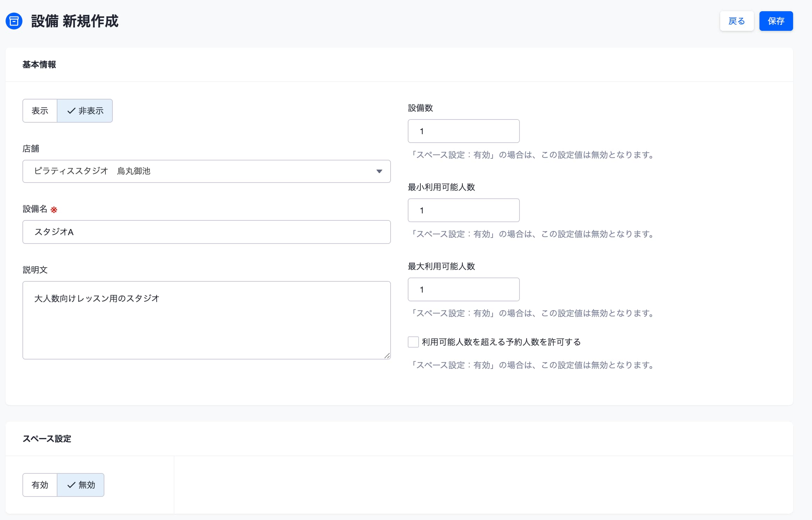This screenshot has width=812, height=520.
Task: Click the dropdown arrow in the store selector
Action: tap(379, 171)
